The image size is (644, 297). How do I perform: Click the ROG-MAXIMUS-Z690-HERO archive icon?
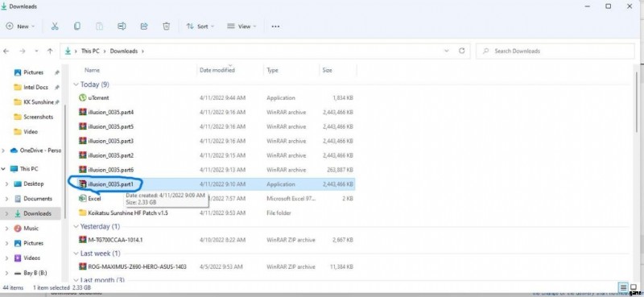pyautogui.click(x=83, y=266)
